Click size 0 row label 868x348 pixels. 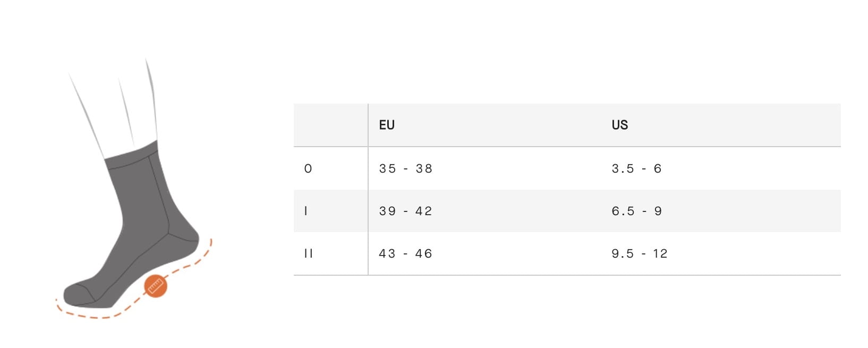pos(308,168)
